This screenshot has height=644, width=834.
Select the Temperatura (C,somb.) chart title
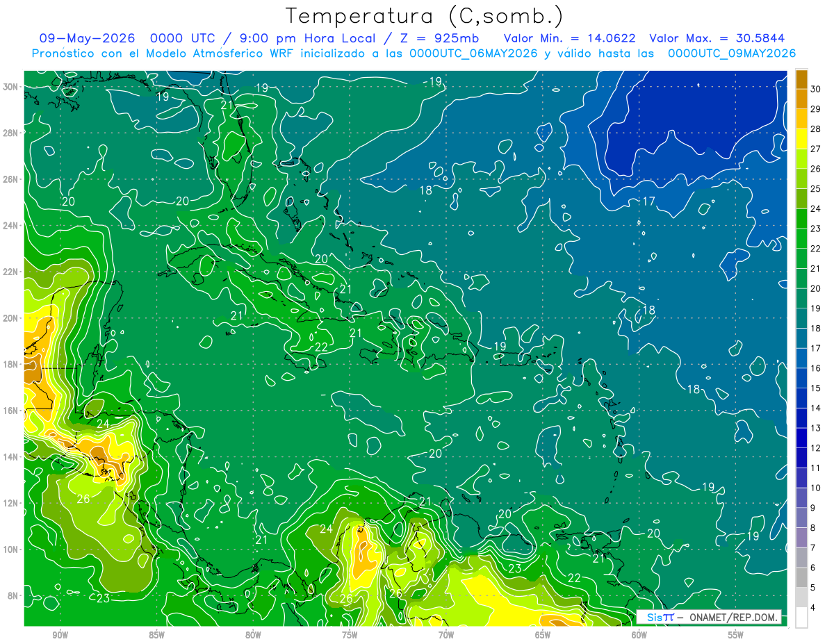click(x=424, y=16)
